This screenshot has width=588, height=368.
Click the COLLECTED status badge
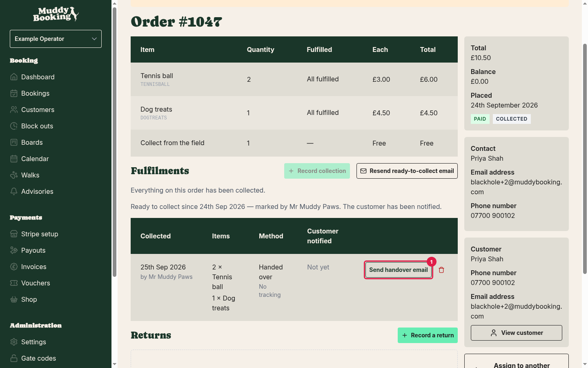point(512,119)
